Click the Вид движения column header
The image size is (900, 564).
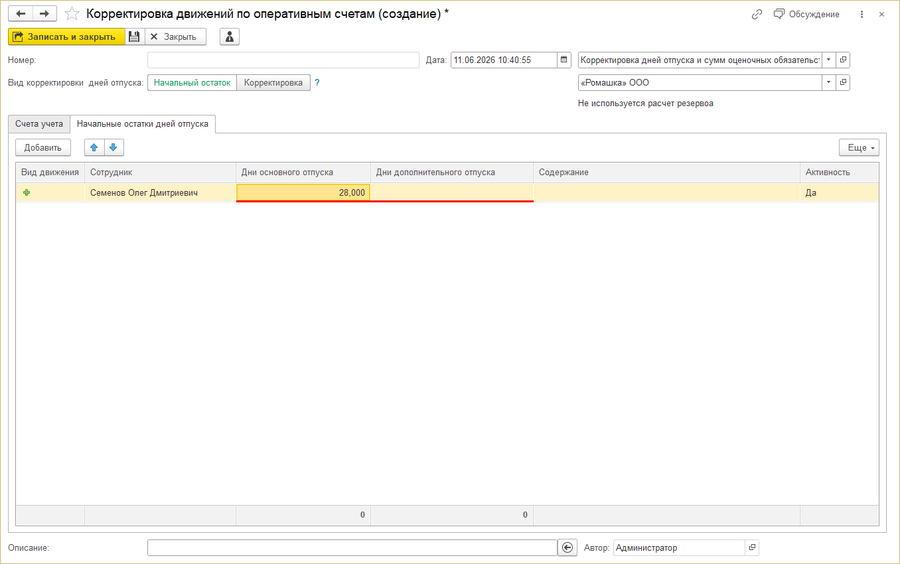(50, 172)
